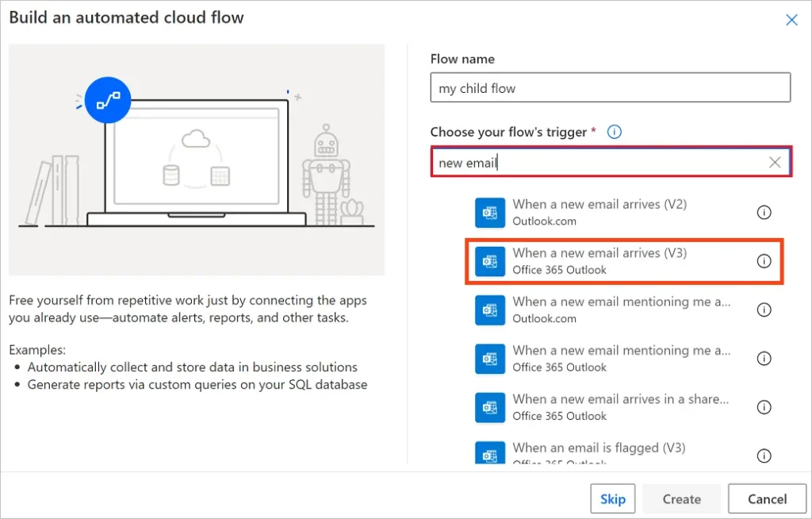
Task: Open info for Office 365 mentioning me trigger
Action: 764,359
